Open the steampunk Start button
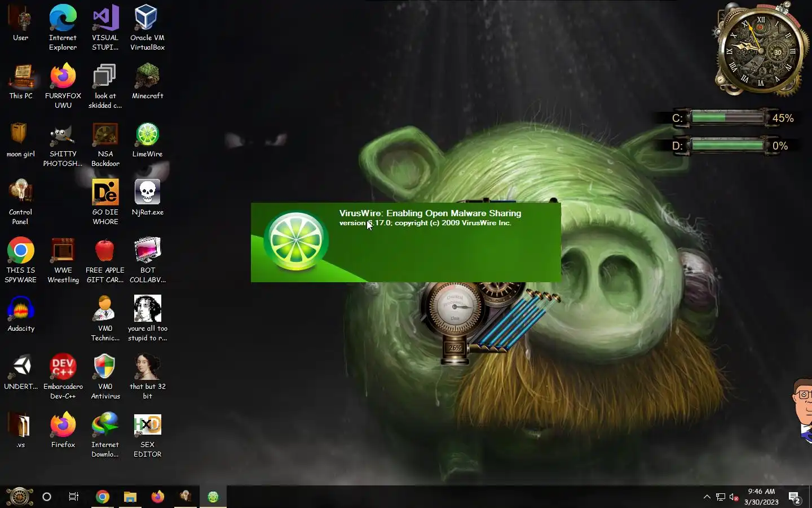 pyautogui.click(x=19, y=497)
